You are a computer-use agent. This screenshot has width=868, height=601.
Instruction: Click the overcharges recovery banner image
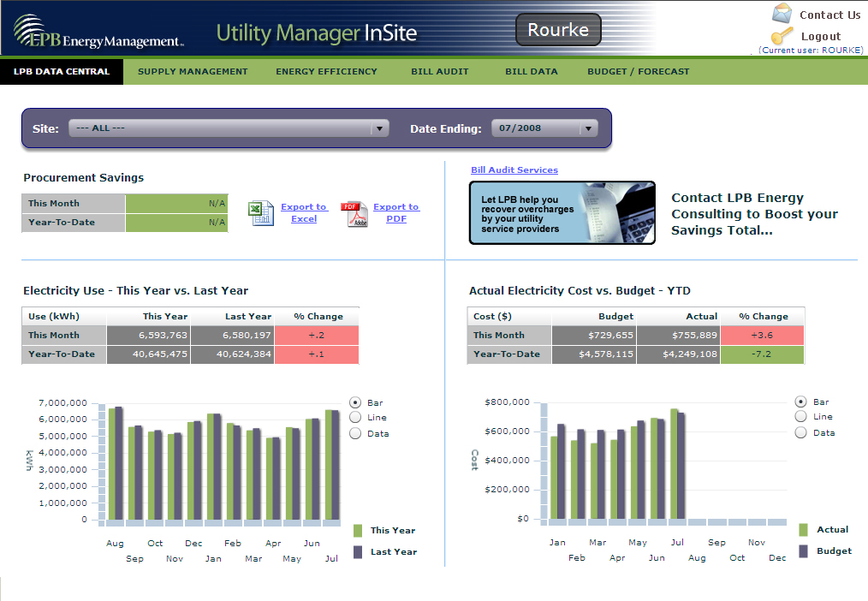coord(562,213)
